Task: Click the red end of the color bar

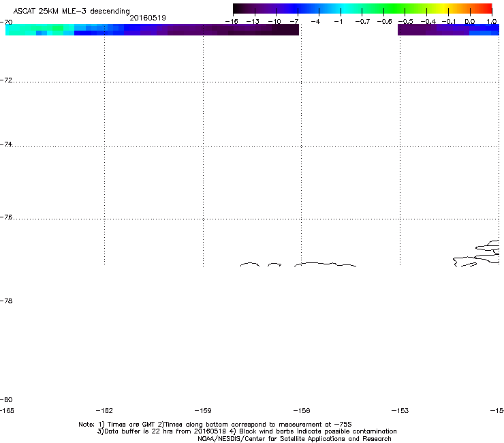Action: [x=486, y=8]
